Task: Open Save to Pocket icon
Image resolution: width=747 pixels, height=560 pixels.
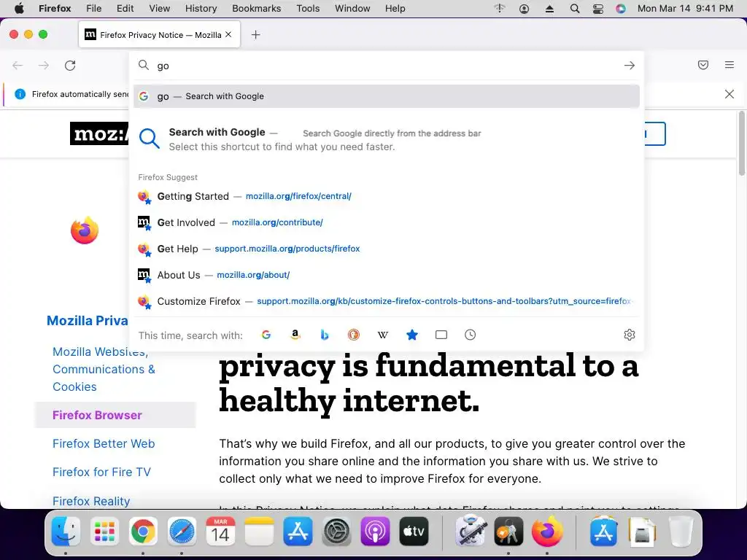Action: 703,65
